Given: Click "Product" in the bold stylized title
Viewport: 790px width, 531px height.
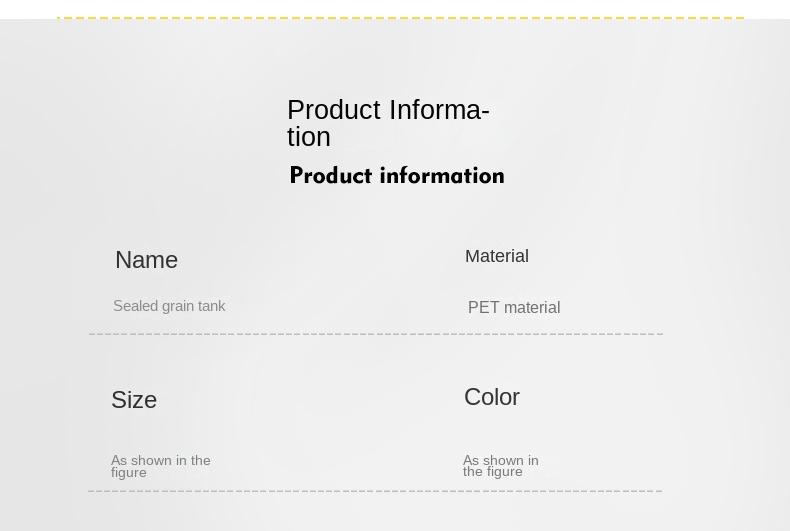Looking at the screenshot, I should 330,176.
